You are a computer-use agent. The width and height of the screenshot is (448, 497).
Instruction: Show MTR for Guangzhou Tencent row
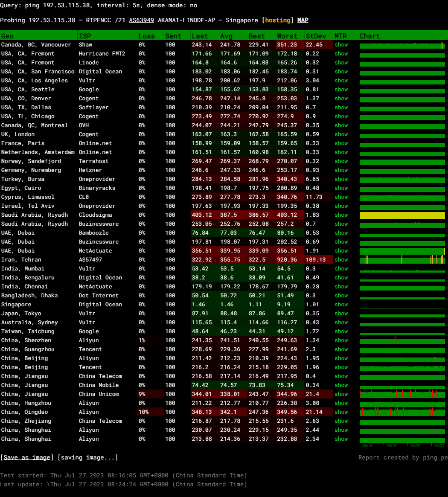pyautogui.click(x=341, y=349)
